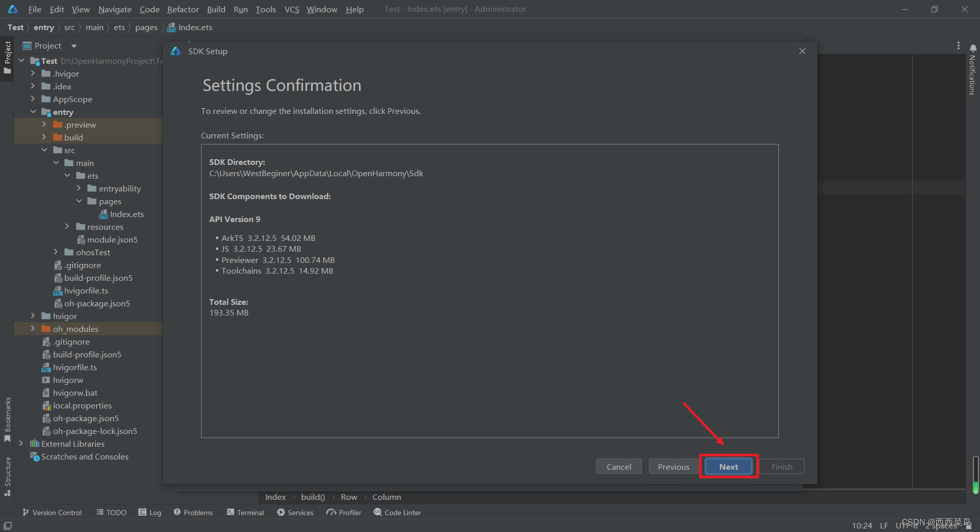Viewport: 980px width, 532px height.
Task: Open the Bookmarks side panel
Action: [x=7, y=420]
